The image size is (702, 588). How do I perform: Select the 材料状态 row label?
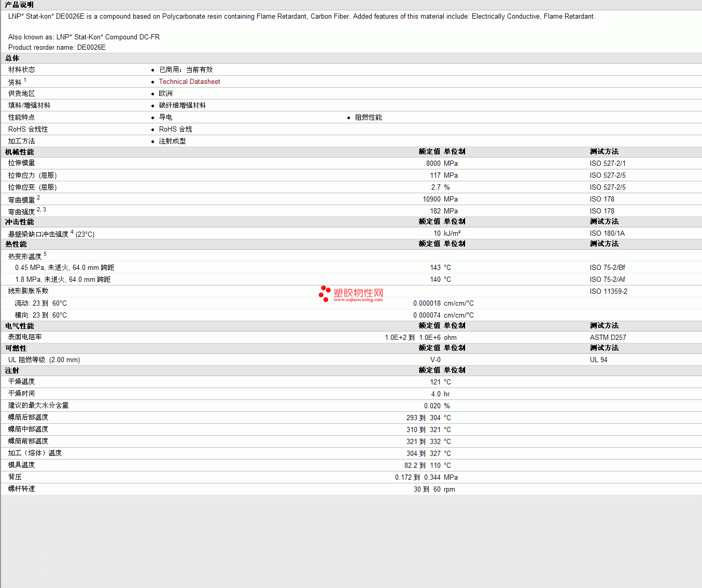click(x=21, y=69)
